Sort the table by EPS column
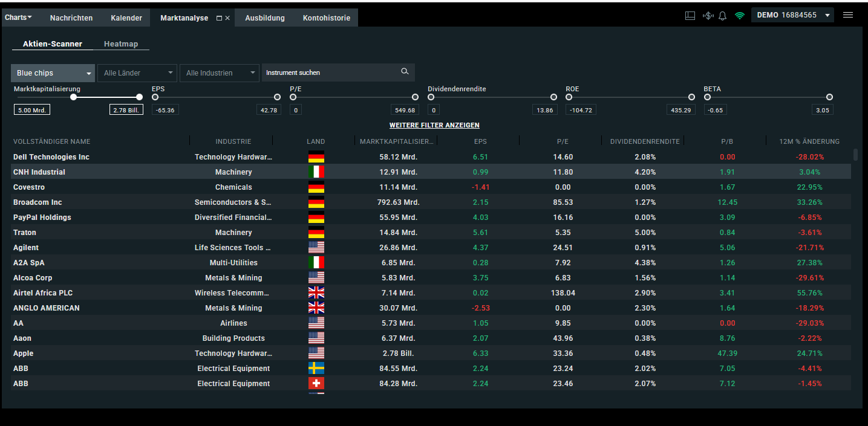868x426 pixels. [x=480, y=141]
